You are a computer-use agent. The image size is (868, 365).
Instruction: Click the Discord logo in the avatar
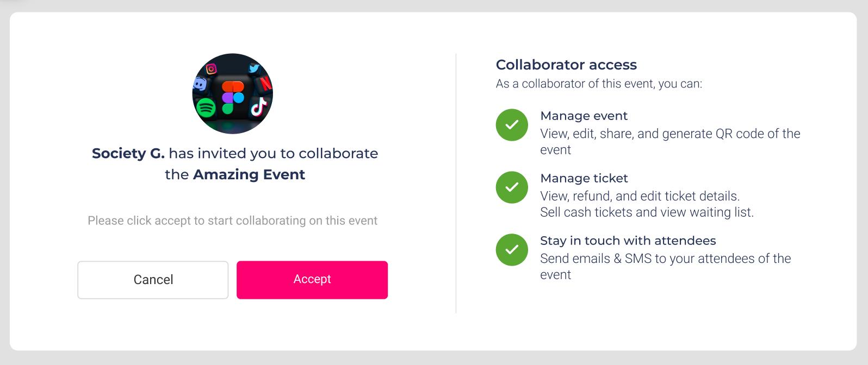point(200,84)
